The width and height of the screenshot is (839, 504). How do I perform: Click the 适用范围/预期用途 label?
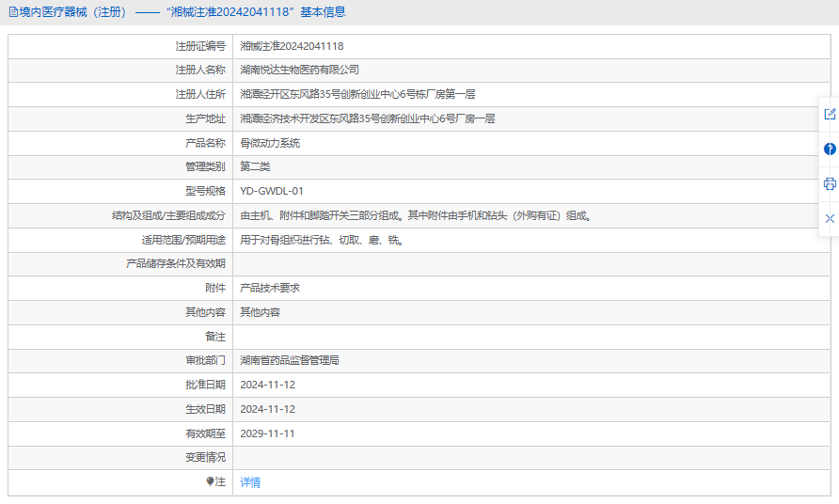coord(183,240)
